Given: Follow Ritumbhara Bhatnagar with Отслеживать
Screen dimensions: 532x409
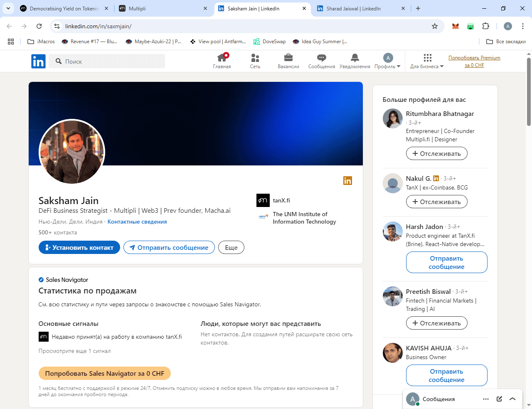Looking at the screenshot, I should [437, 153].
